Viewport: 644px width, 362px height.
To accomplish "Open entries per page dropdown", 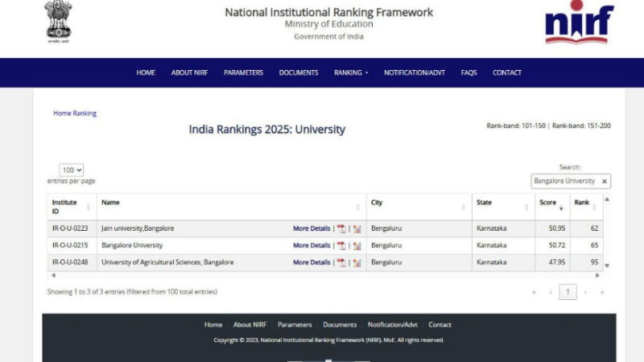I will tap(72, 170).
